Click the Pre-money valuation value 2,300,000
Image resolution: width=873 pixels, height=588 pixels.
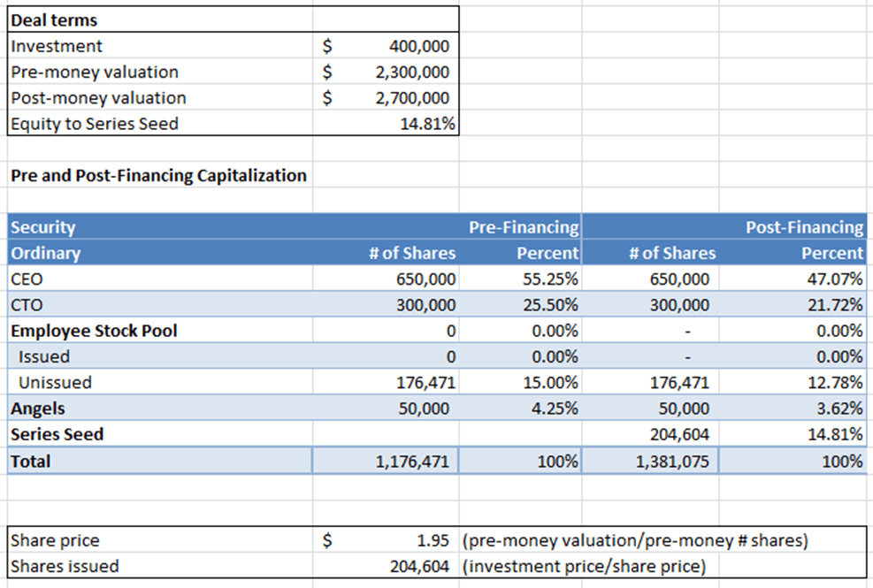coord(386,72)
